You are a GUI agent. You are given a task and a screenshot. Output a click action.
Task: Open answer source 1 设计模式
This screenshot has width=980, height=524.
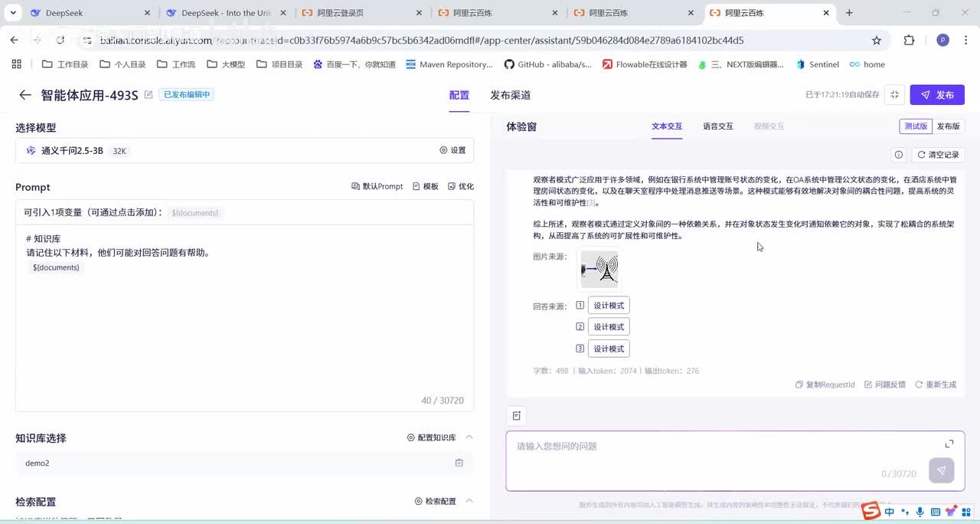point(609,306)
